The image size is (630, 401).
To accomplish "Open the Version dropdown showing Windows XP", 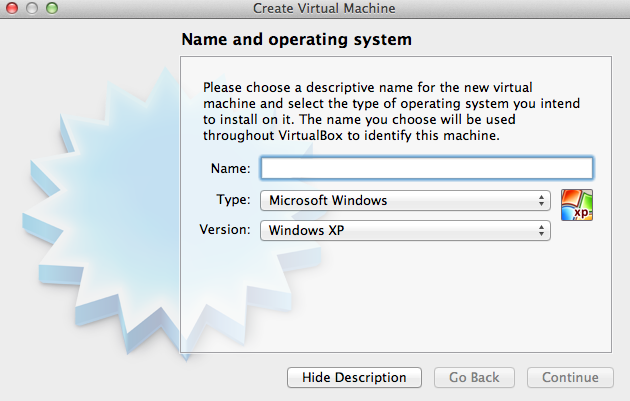I will coord(405,230).
